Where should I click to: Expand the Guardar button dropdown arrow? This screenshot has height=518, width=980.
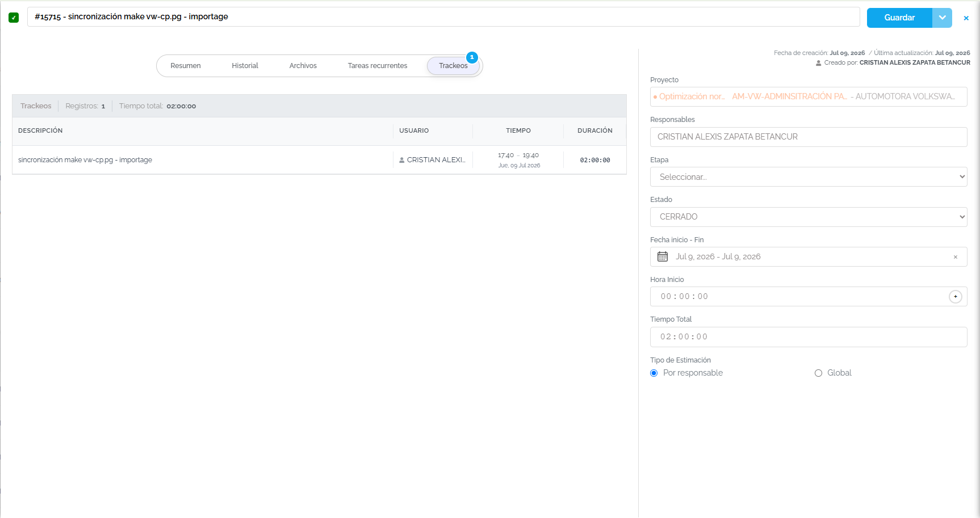click(943, 18)
